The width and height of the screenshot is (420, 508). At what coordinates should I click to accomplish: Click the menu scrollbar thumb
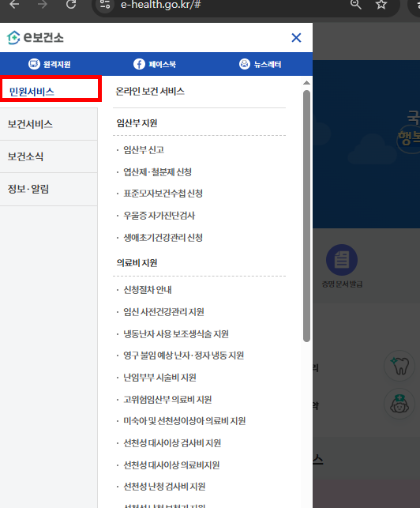tap(306, 216)
